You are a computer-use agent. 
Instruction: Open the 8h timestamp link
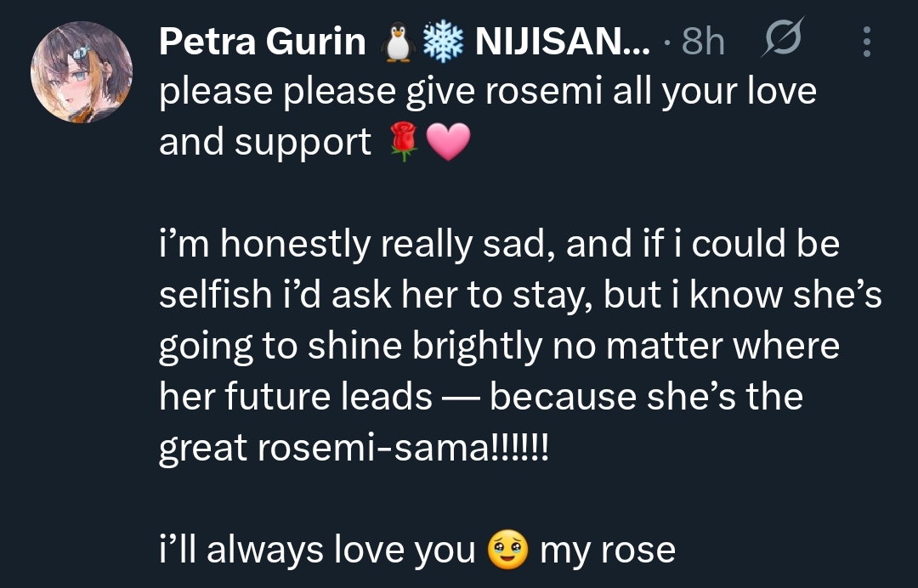pos(703,42)
